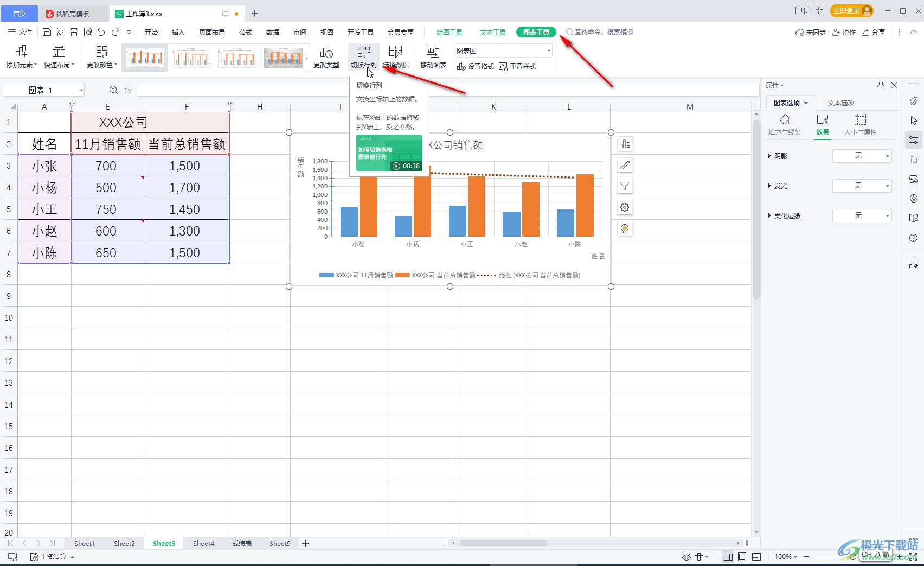Screen dimensions: 924x566
Task: Open the Formulas (公式) ribbon tab
Action: point(246,32)
